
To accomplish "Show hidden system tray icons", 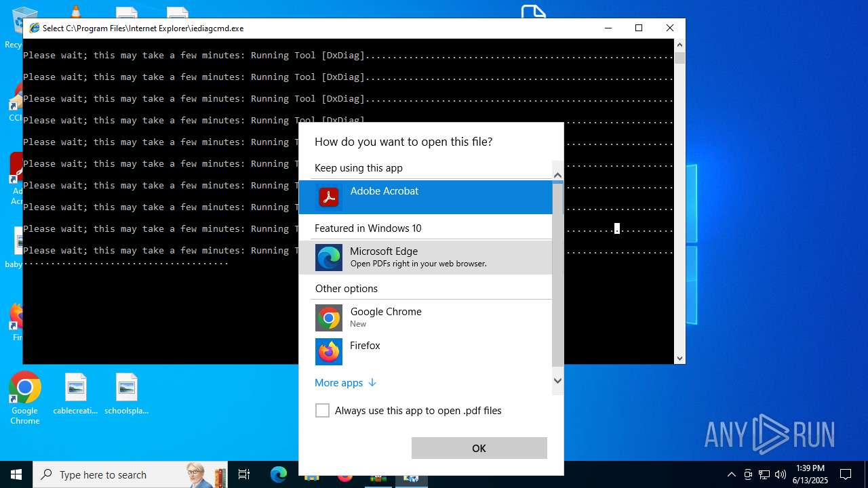I will coord(731,474).
